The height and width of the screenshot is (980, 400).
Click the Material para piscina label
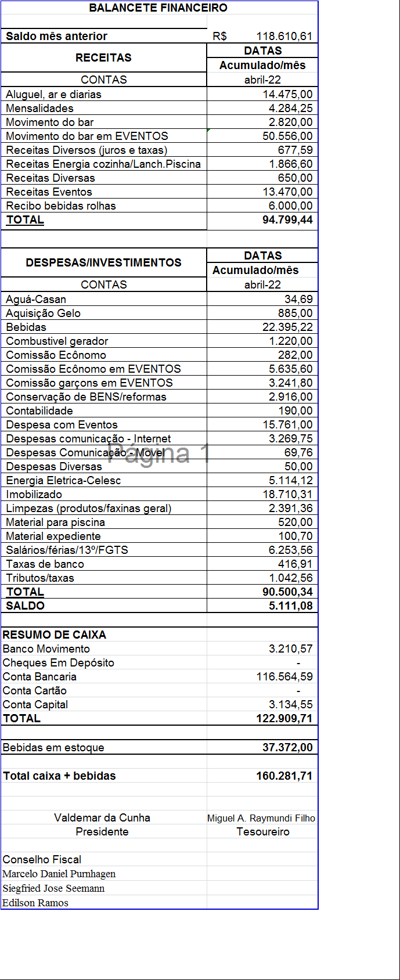pos(55,522)
